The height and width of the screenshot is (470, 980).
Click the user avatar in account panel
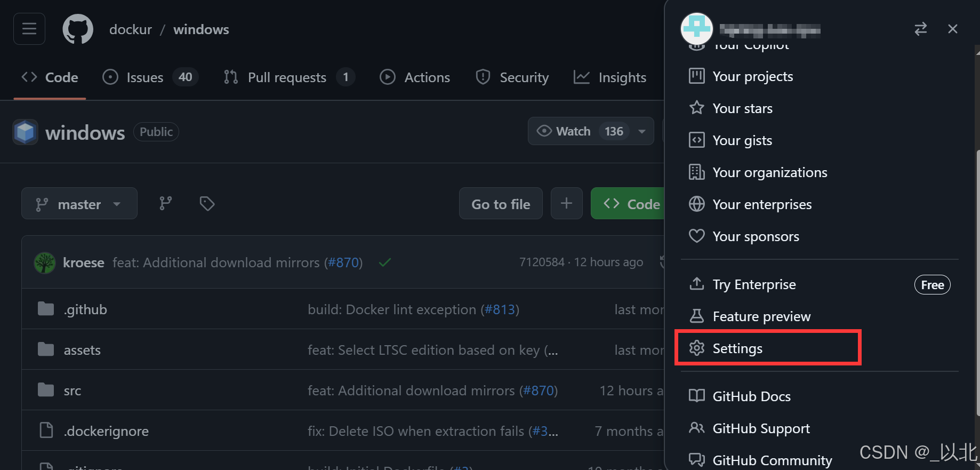697,29
